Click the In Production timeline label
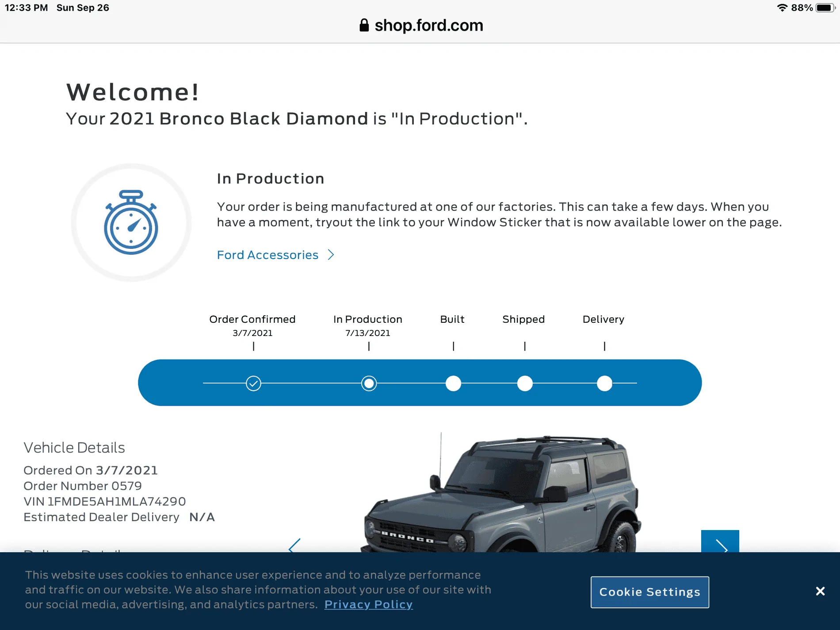 [368, 319]
